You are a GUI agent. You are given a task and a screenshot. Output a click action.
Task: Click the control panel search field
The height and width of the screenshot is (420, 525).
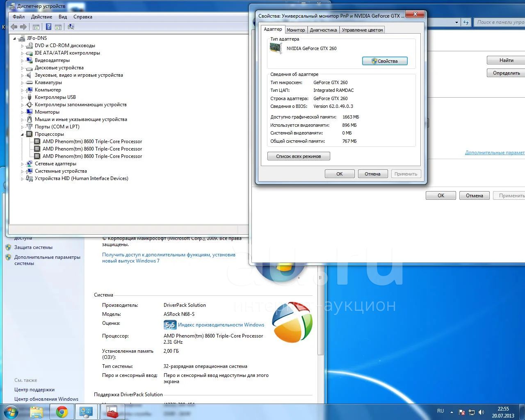point(500,22)
